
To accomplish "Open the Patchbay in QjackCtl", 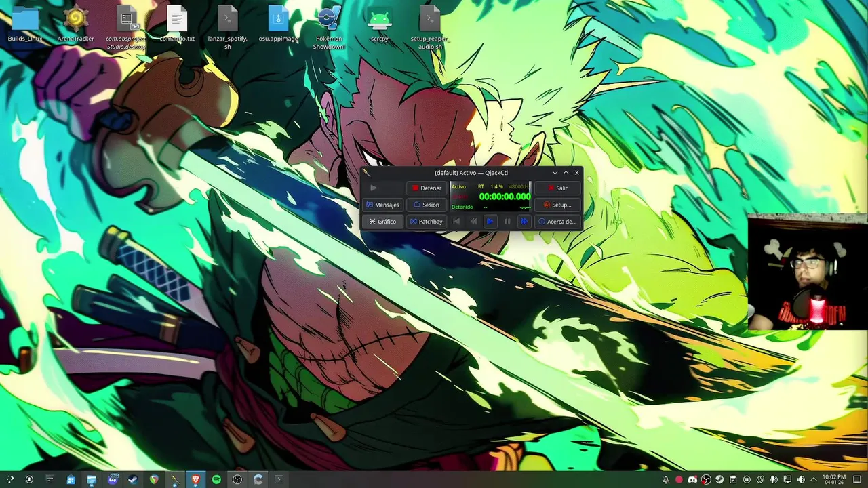I will coord(427,222).
